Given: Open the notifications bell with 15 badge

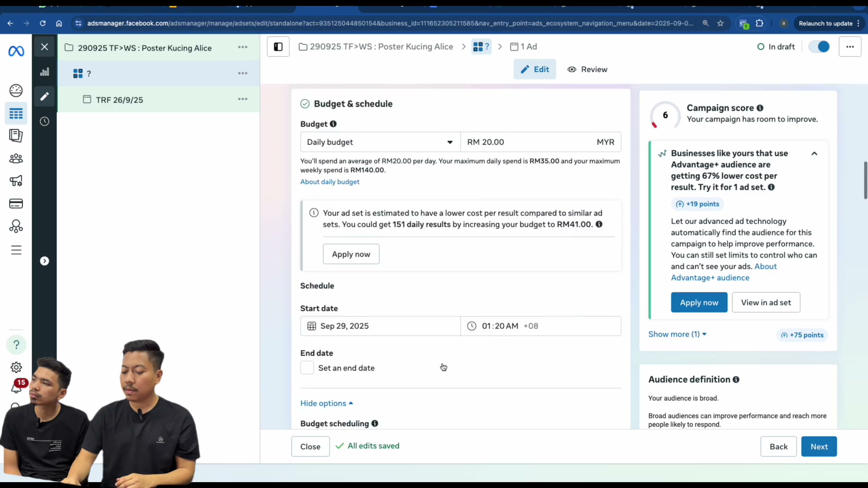Looking at the screenshot, I should click(17, 387).
